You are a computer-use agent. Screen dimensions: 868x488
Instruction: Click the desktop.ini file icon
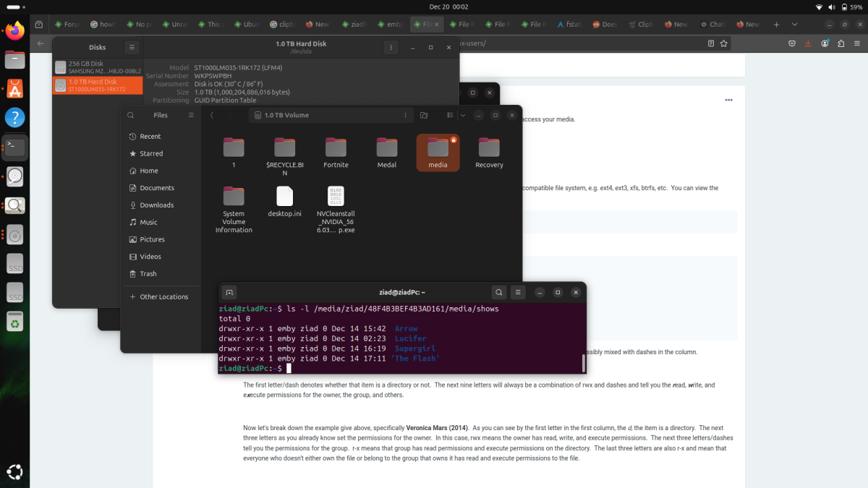284,200
